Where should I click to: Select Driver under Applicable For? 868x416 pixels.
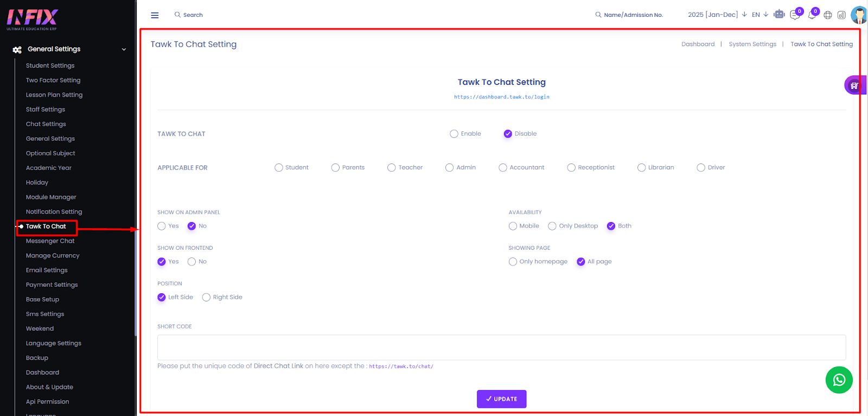coord(701,167)
